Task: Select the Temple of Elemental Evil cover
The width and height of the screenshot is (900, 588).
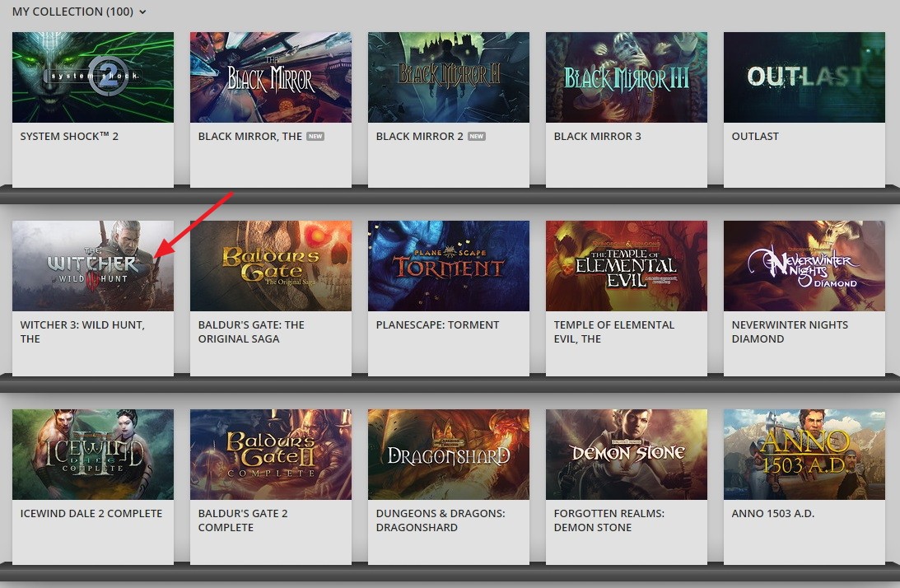Action: click(x=627, y=266)
